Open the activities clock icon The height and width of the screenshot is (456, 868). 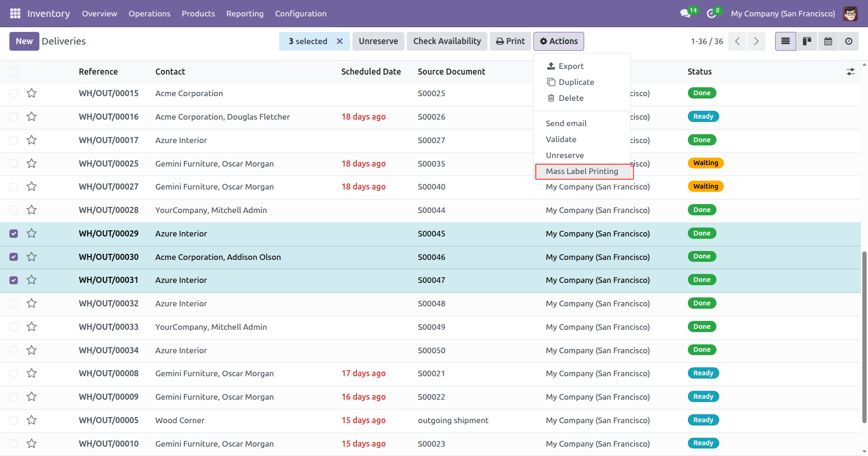pyautogui.click(x=711, y=14)
